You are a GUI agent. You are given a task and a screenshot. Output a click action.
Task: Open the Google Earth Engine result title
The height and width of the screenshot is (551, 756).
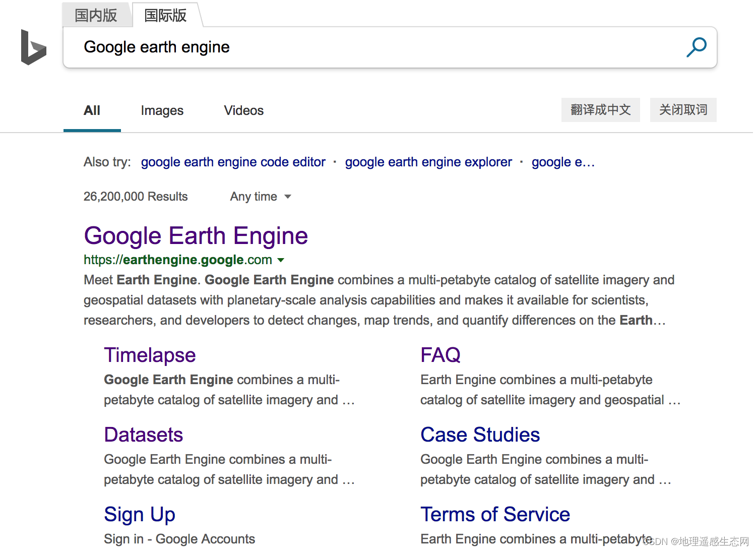[x=196, y=236]
